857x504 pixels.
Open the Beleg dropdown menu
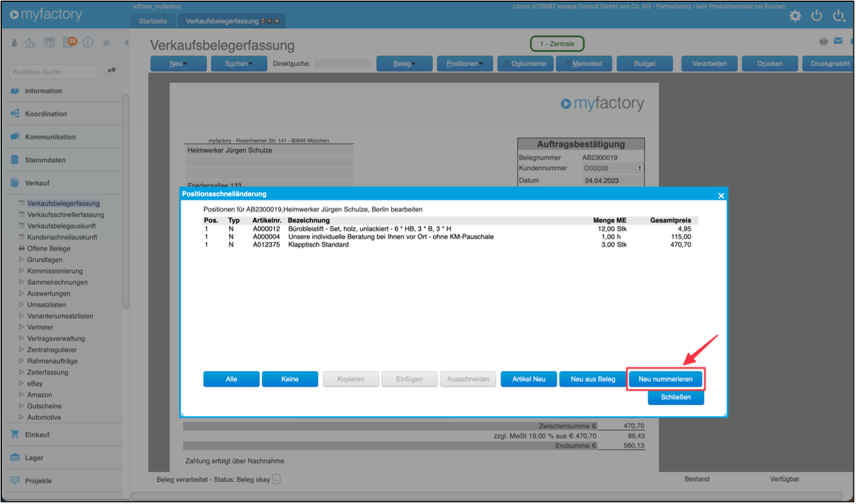404,64
